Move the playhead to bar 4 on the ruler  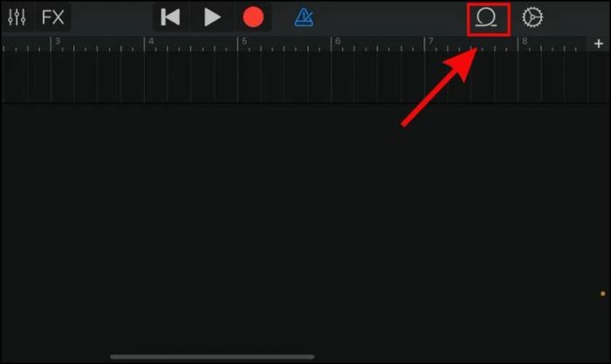(x=151, y=41)
